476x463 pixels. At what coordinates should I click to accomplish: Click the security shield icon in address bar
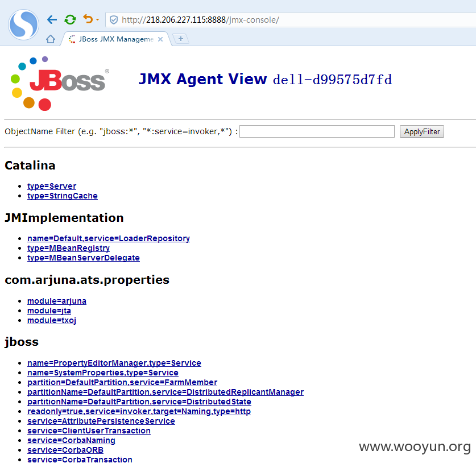pos(114,20)
